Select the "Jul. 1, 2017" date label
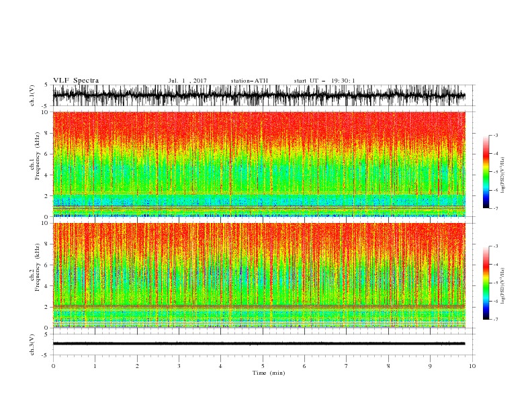This screenshot has width=532, height=411. 187,81
